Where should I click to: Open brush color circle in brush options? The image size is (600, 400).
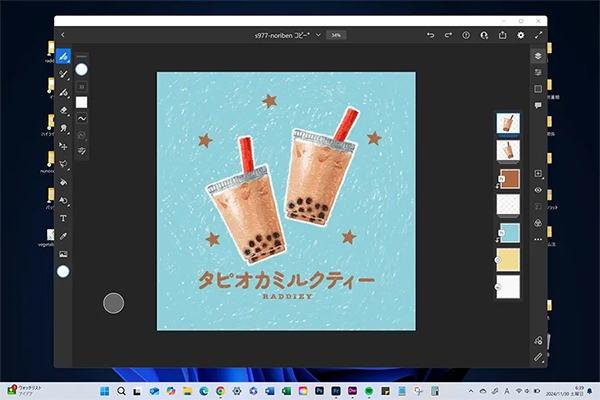point(81,70)
